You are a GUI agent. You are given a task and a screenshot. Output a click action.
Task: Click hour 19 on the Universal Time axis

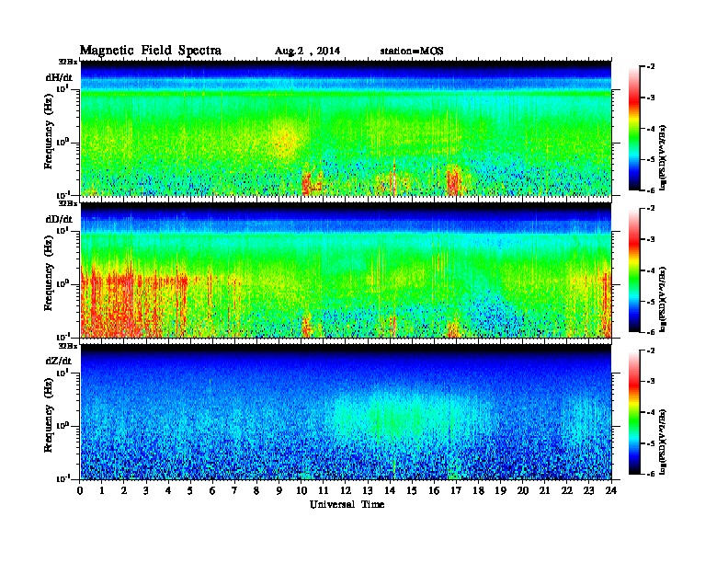point(500,490)
